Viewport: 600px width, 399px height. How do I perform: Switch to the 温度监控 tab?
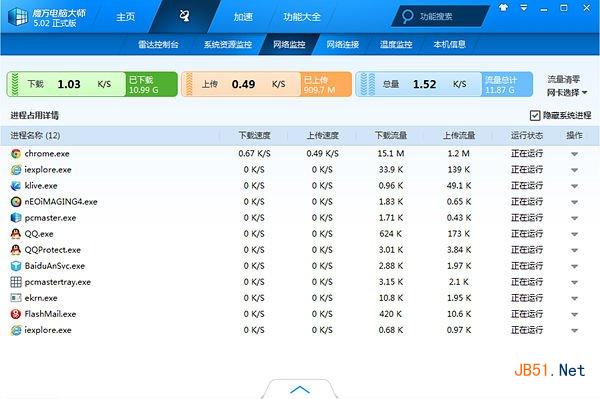[x=396, y=44]
